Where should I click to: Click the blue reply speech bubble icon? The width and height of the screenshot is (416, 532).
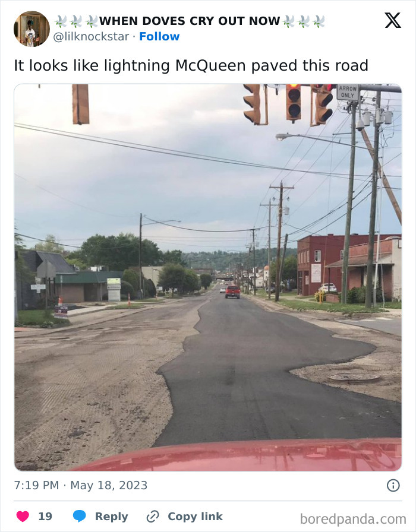(x=80, y=516)
